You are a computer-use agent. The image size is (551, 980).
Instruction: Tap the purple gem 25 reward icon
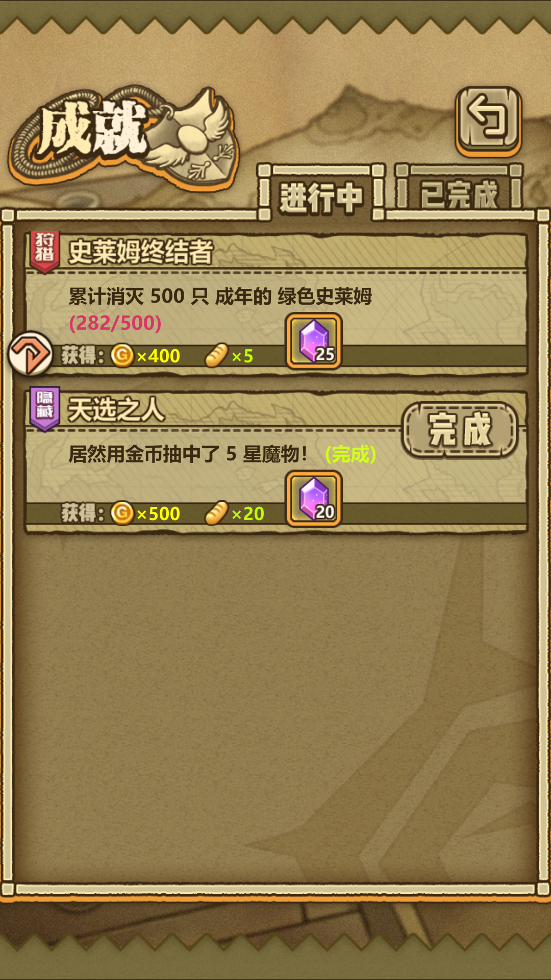coord(314,341)
